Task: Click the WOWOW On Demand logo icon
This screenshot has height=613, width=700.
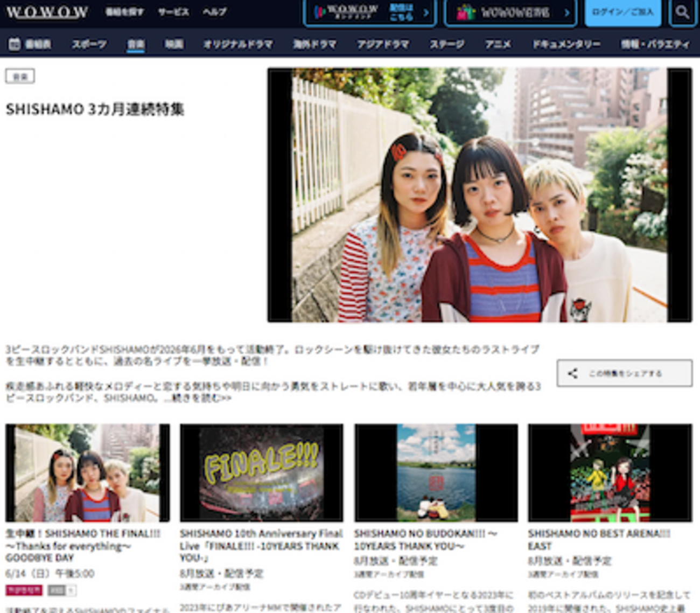Action: pos(320,12)
